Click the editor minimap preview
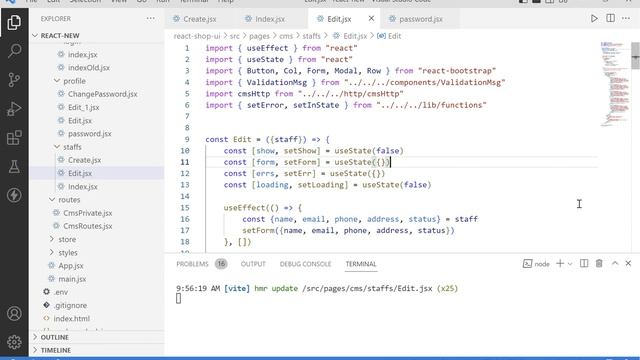The height and width of the screenshot is (360, 640). (x=615, y=84)
